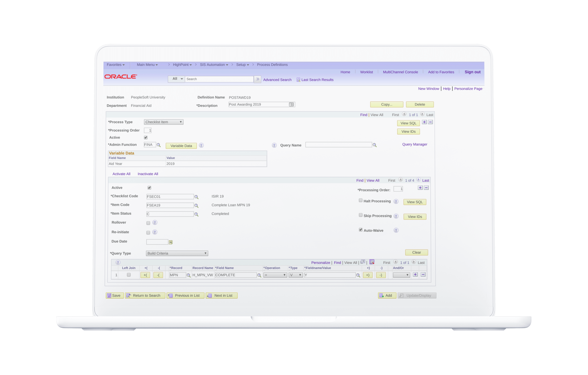Enable the Re-initiate checkbox
This screenshot has height=375, width=588.
point(148,233)
